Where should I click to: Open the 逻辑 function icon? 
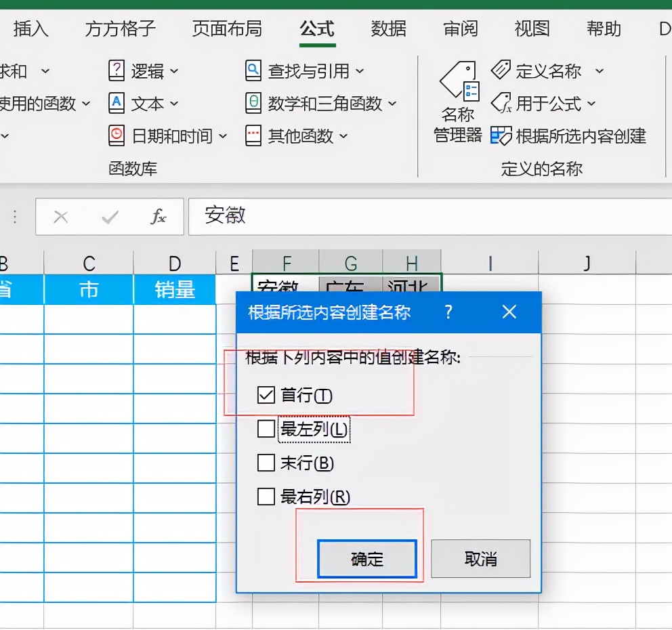(117, 70)
